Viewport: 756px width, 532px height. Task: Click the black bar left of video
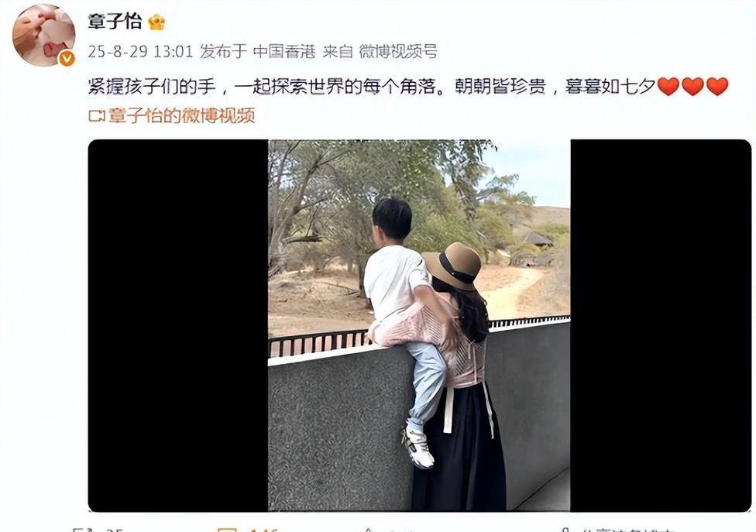click(178, 325)
